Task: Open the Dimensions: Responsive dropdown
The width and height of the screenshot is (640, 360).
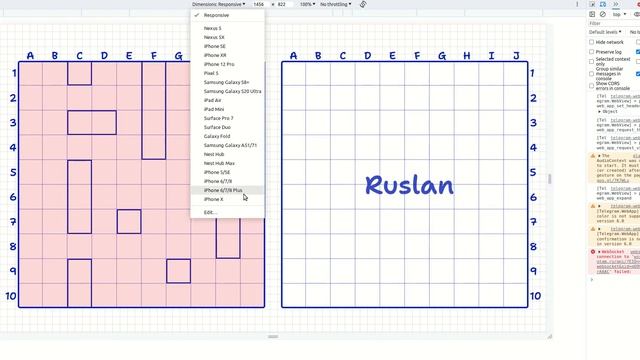Action: tap(219, 4)
